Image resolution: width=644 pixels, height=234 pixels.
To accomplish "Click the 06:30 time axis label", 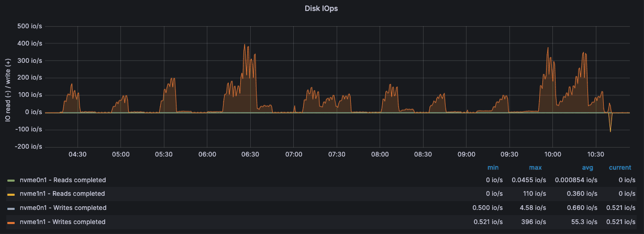I will click(250, 154).
